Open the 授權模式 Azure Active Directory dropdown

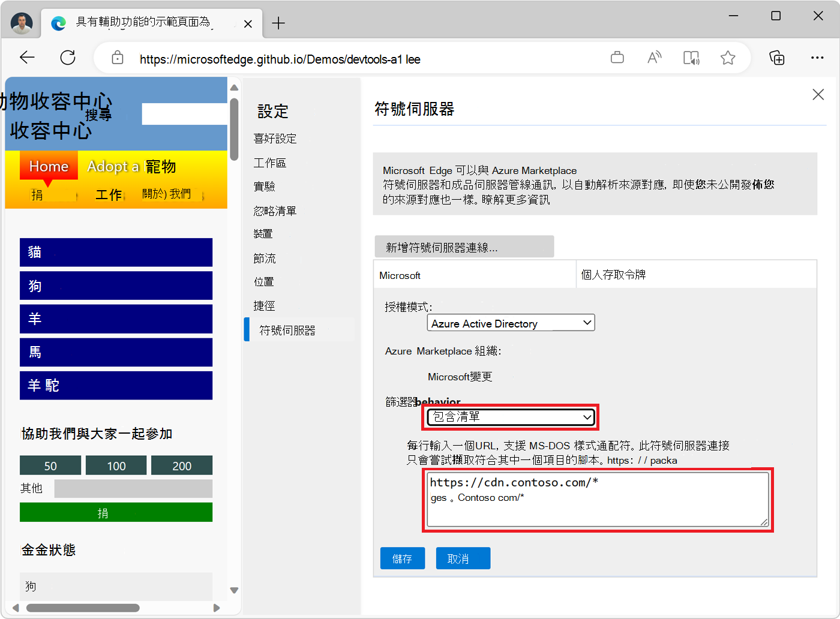(x=510, y=323)
